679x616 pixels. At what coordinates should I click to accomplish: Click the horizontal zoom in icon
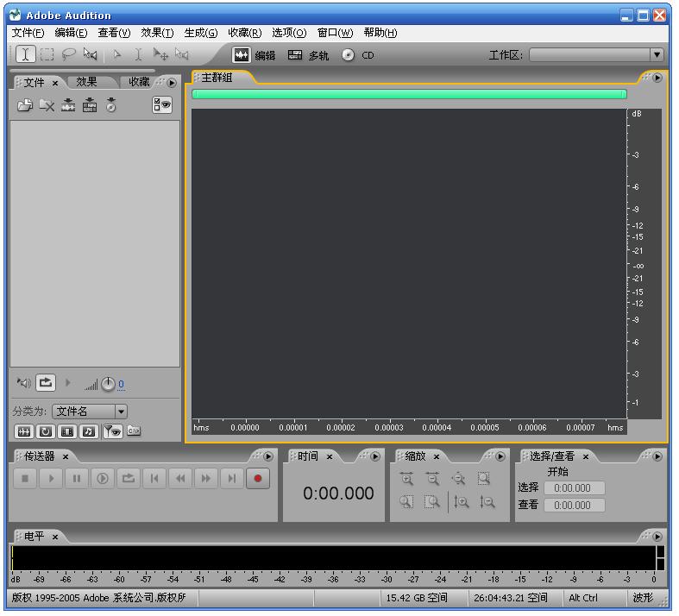[406, 480]
